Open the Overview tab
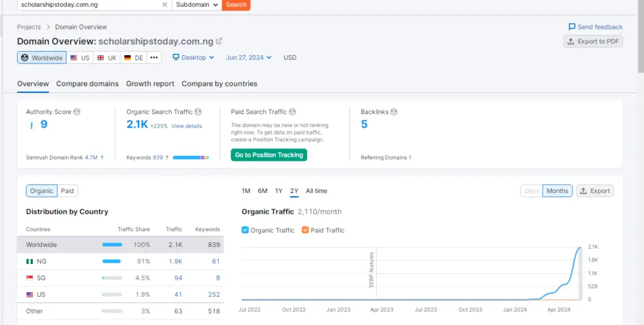Viewport: 644px width, 325px height. (33, 84)
